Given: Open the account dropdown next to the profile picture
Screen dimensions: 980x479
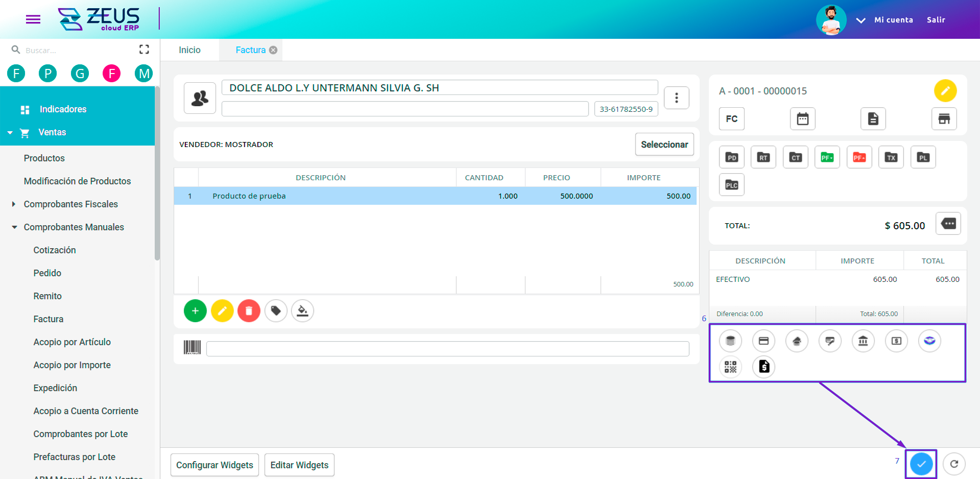Looking at the screenshot, I should click(860, 20).
